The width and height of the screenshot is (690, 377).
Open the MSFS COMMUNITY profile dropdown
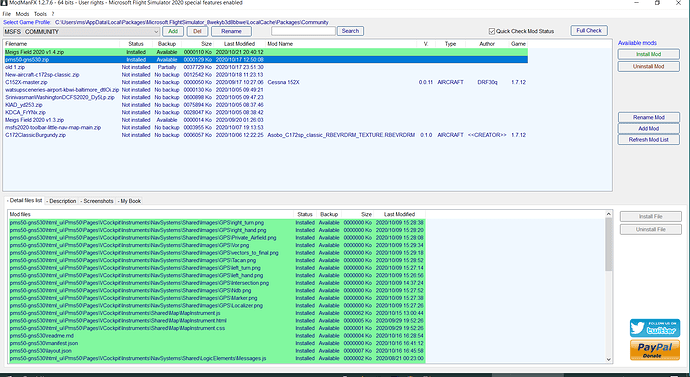click(x=81, y=32)
